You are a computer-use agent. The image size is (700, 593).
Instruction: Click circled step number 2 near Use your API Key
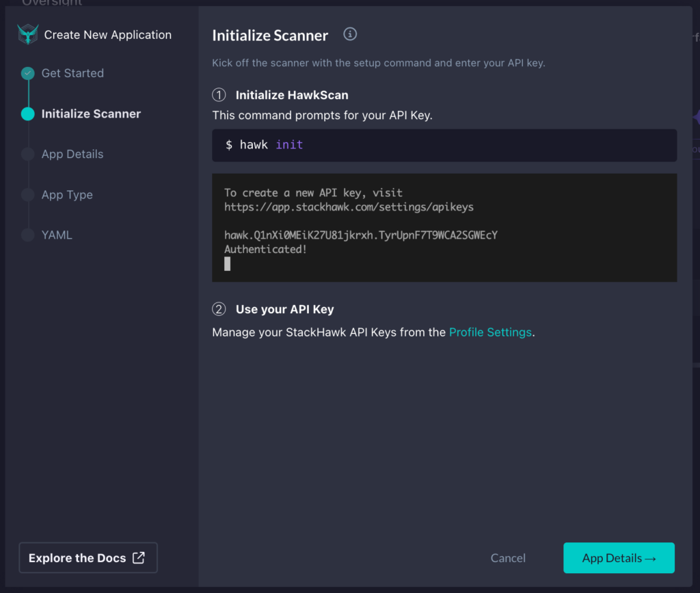(219, 309)
